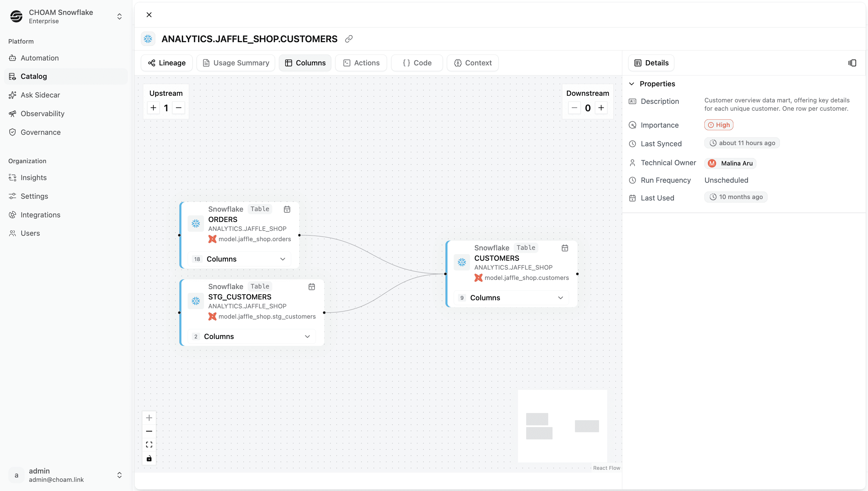Click calendar icon on ORDERS node
This screenshot has height=491, width=868.
coord(287,209)
